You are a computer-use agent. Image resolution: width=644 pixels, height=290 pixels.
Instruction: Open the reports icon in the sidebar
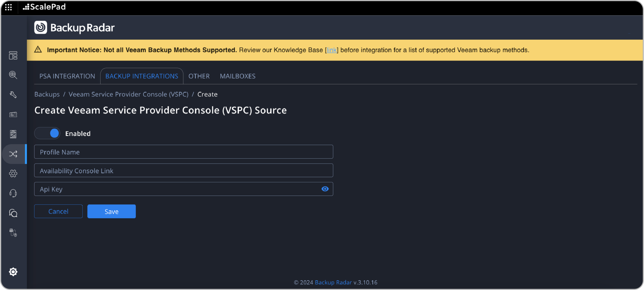[13, 134]
